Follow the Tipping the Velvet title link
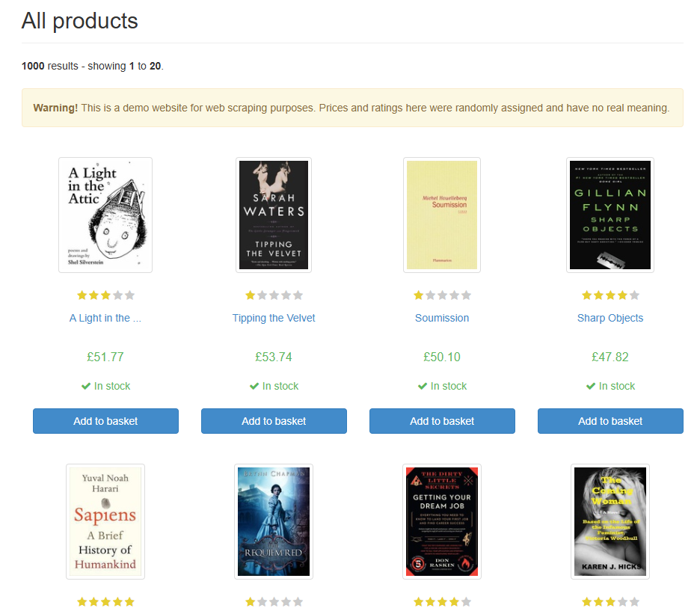 274,318
